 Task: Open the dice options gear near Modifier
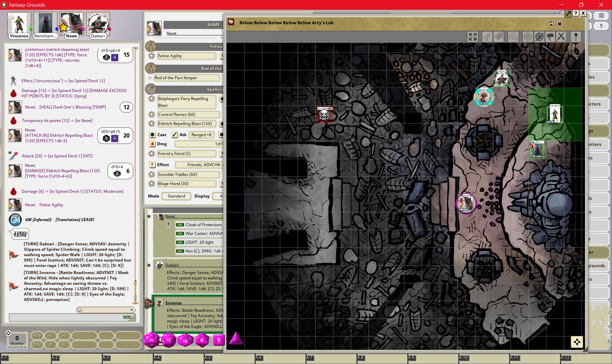click(8, 333)
